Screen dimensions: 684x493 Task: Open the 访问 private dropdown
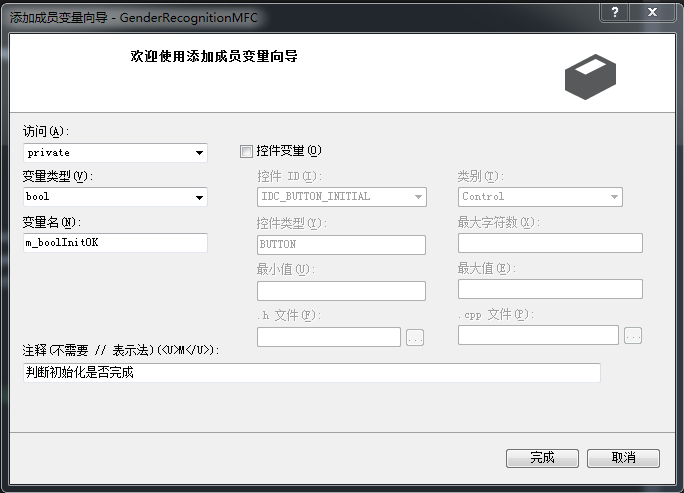115,153
